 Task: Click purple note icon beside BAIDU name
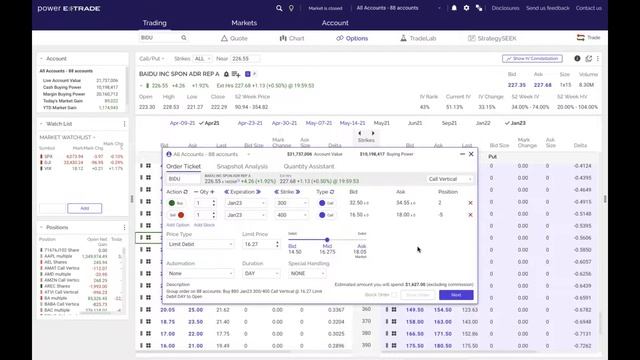click(247, 74)
